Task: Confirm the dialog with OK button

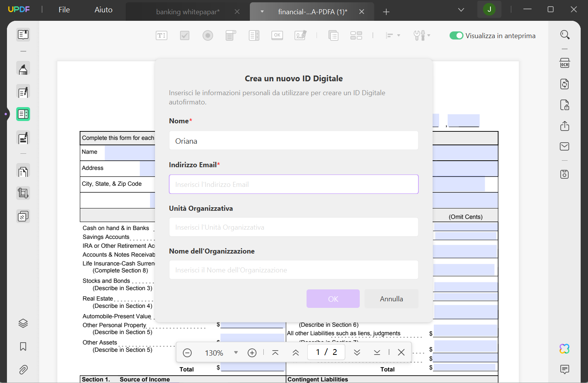Action: (x=333, y=299)
